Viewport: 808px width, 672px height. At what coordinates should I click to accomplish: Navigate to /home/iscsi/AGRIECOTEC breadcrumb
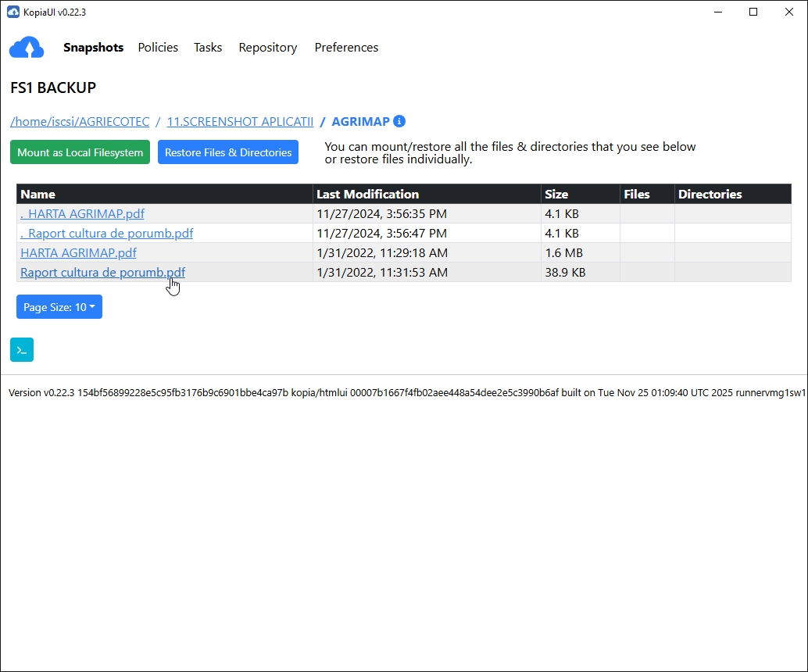click(80, 122)
